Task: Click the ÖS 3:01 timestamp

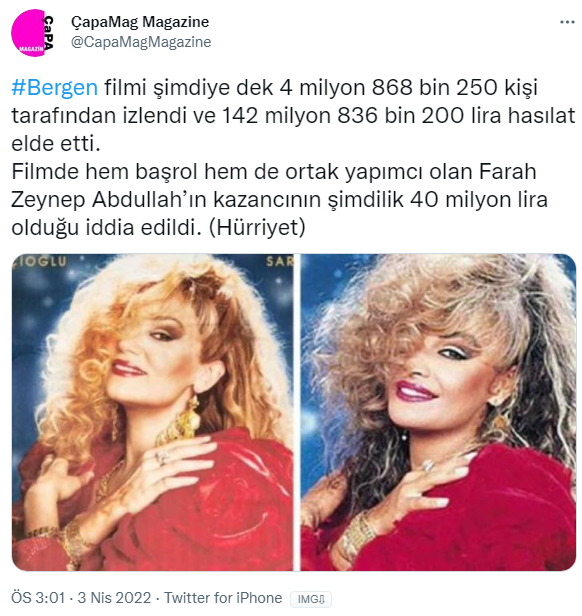Action: pyautogui.click(x=38, y=598)
